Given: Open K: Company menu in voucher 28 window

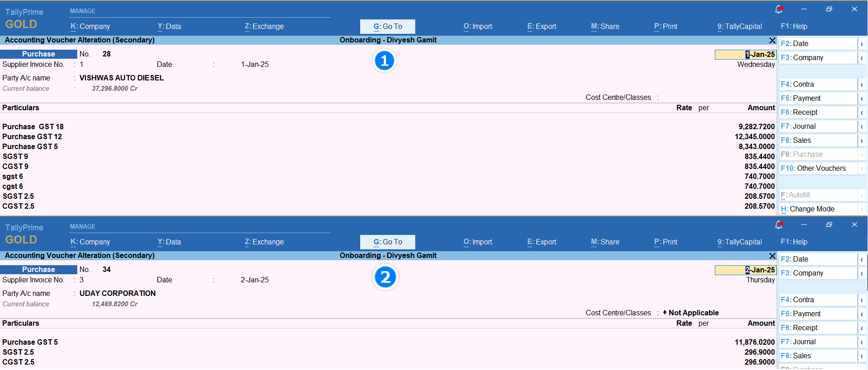Looking at the screenshot, I should [x=90, y=27].
